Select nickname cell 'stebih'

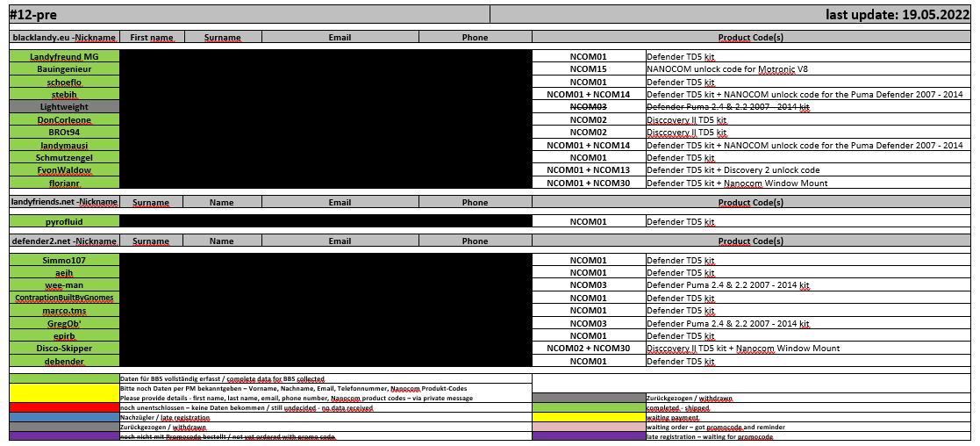click(x=64, y=95)
